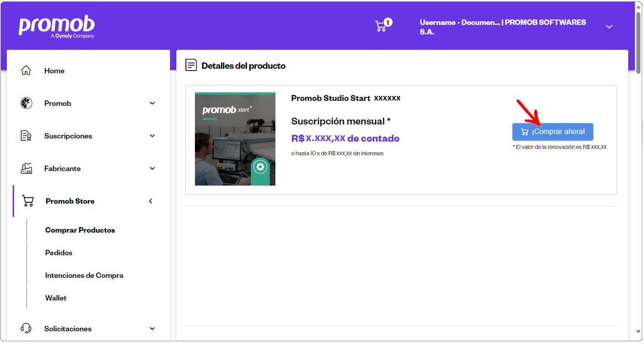Click the installments text 'o hasta 10 x'
Image resolution: width=644 pixels, height=344 pixels.
tap(337, 153)
